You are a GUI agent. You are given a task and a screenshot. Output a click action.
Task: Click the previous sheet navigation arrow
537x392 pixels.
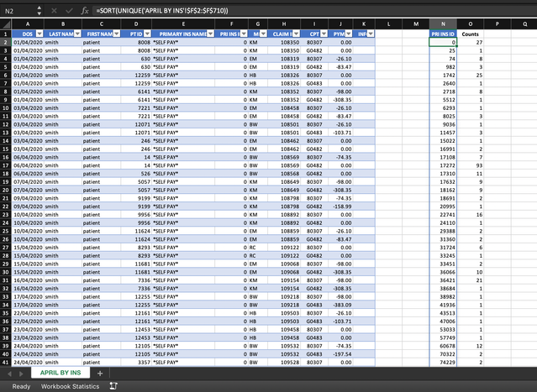[9, 374]
